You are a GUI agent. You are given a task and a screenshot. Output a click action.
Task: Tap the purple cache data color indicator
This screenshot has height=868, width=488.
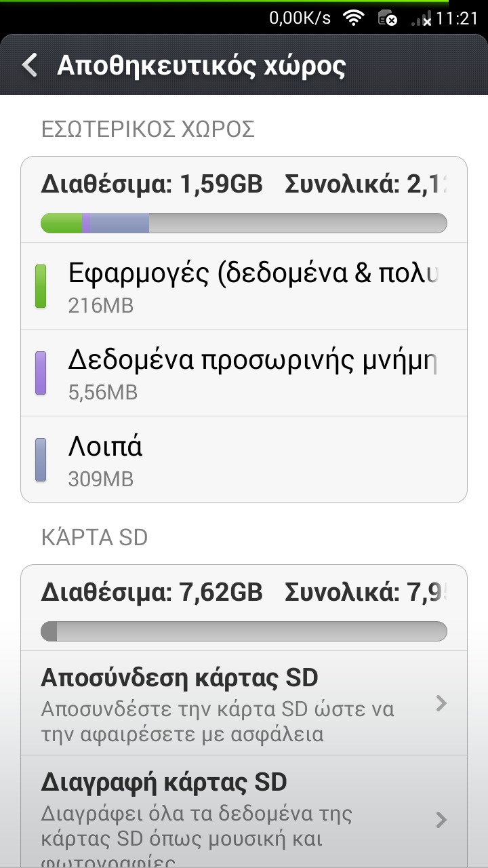click(x=41, y=373)
